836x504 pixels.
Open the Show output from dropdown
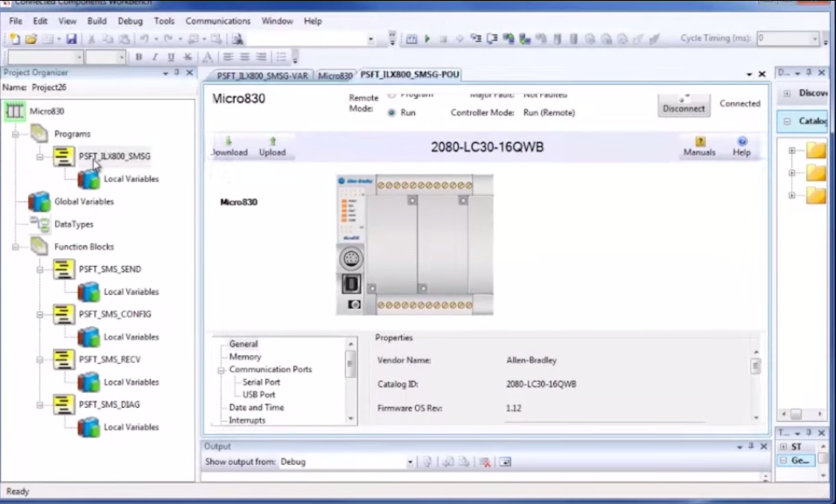pyautogui.click(x=410, y=462)
